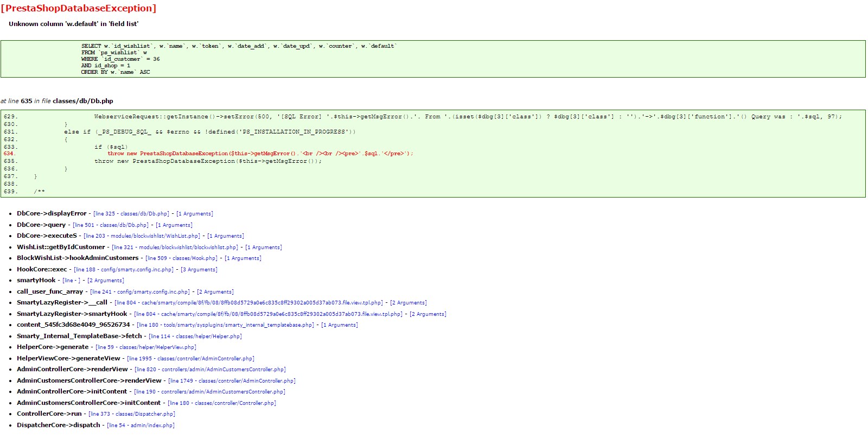This screenshot has width=868, height=438.
Task: Click the content_545fc3d68e4049_96526734 stack entry name
Action: click(73, 325)
